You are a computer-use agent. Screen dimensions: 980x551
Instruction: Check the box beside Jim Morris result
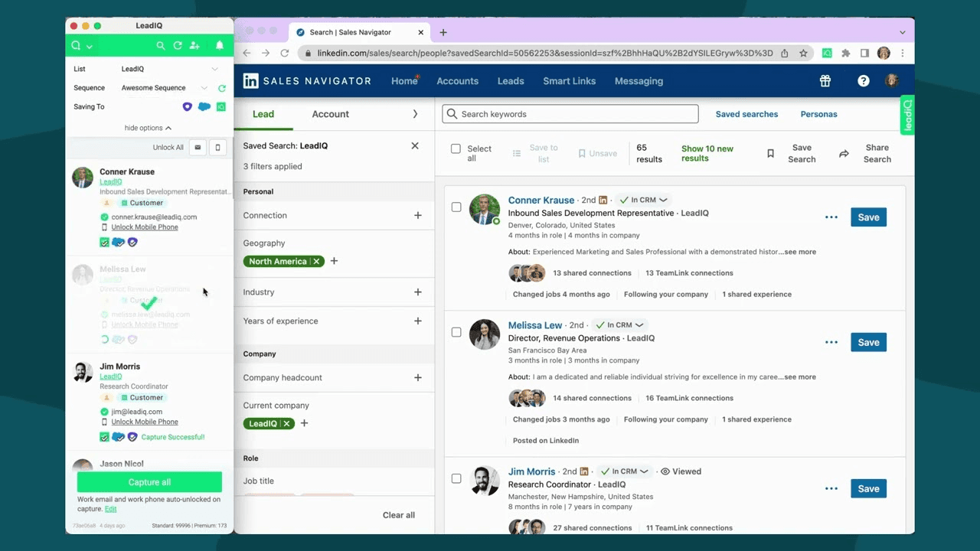[x=456, y=478]
